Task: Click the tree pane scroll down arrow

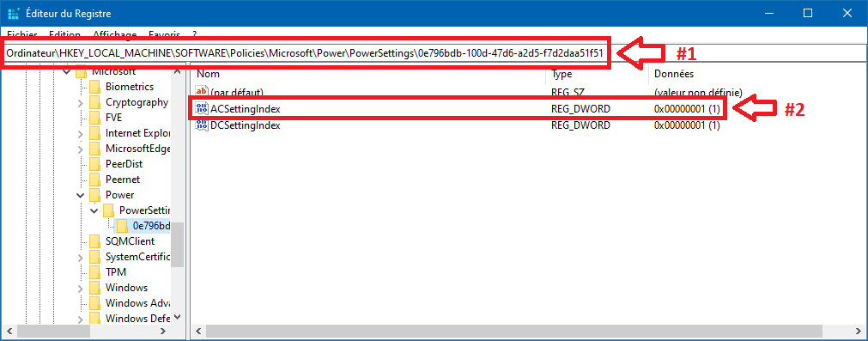Action: tap(177, 317)
